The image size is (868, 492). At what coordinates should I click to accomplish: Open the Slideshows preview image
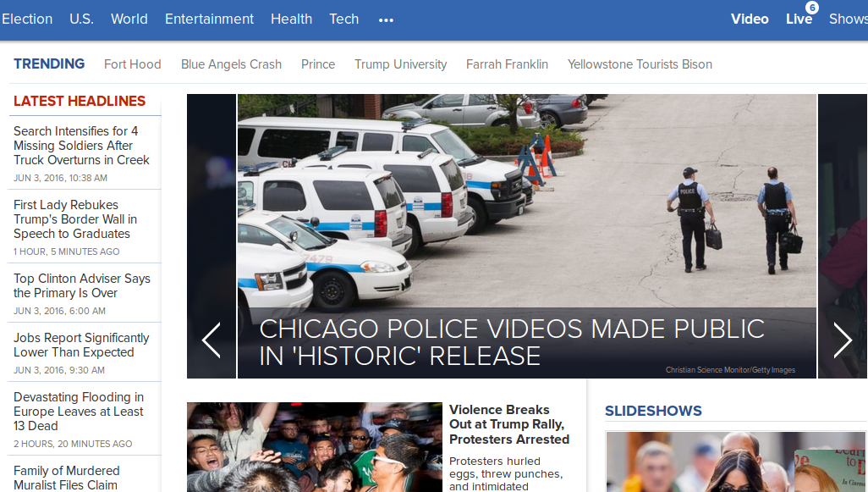coord(734,462)
